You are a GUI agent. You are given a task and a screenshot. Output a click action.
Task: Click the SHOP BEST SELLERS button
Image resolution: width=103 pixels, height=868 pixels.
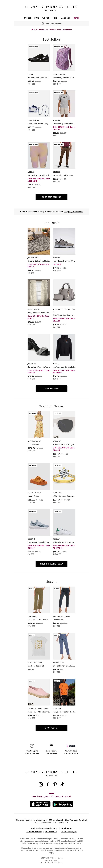tap(51, 197)
